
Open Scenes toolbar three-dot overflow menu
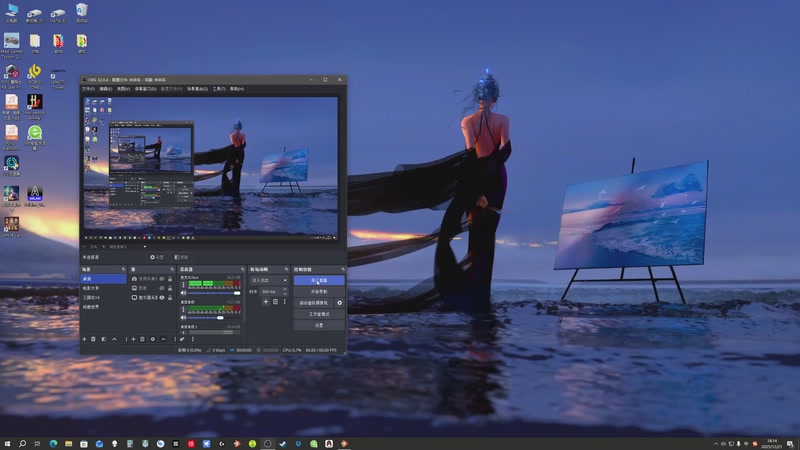(126, 339)
